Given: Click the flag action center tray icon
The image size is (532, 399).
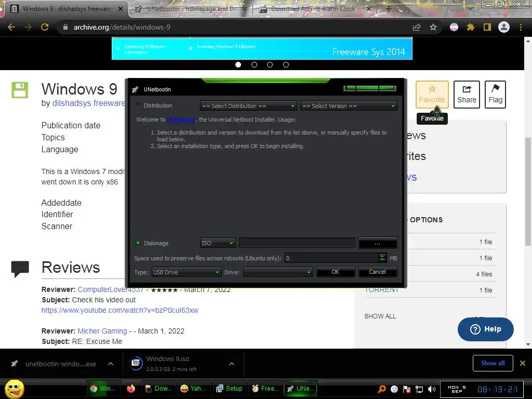Looking at the screenshot, I should pyautogui.click(x=407, y=389).
